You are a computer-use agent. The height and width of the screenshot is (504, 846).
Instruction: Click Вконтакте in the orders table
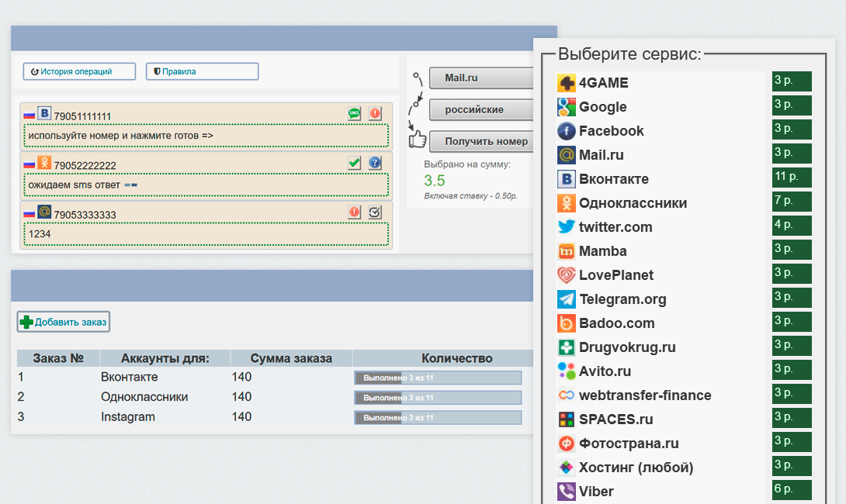tap(130, 377)
